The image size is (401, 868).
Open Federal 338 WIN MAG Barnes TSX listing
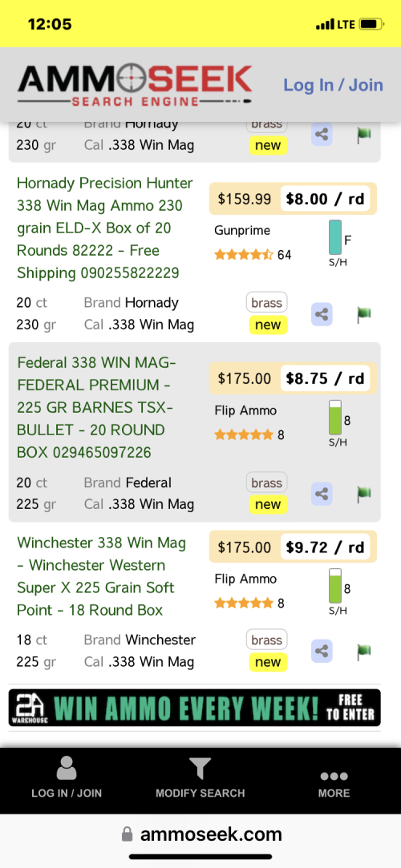coord(96,407)
